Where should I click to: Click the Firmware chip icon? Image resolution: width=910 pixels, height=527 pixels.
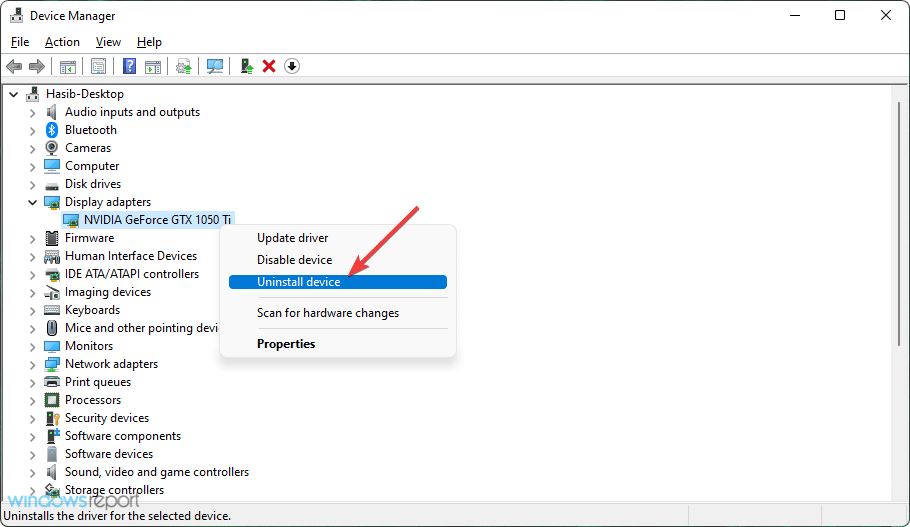coord(52,238)
